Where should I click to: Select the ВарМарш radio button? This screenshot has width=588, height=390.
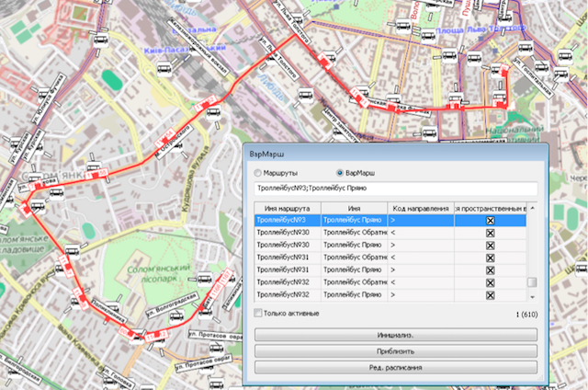click(341, 172)
